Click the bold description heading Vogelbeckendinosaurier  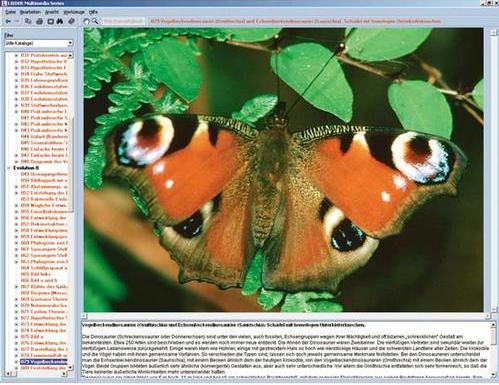pos(223,325)
